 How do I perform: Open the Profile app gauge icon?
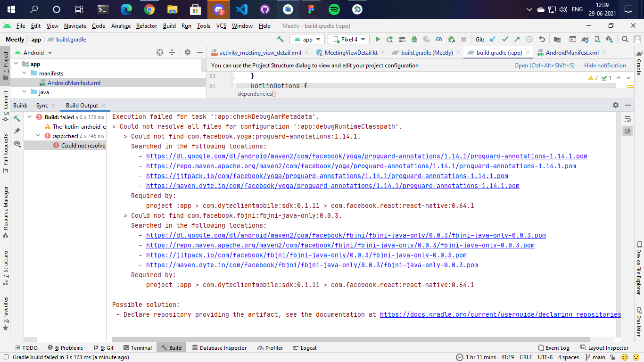point(439,40)
